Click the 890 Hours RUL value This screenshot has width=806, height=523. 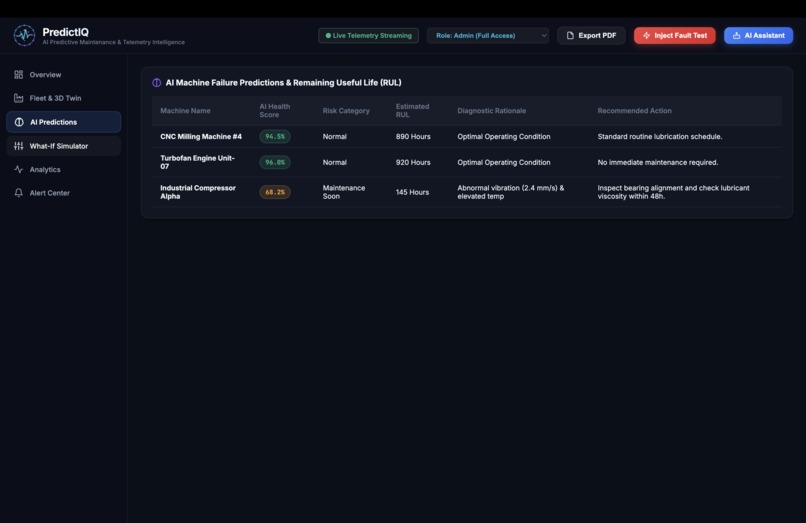(413, 137)
